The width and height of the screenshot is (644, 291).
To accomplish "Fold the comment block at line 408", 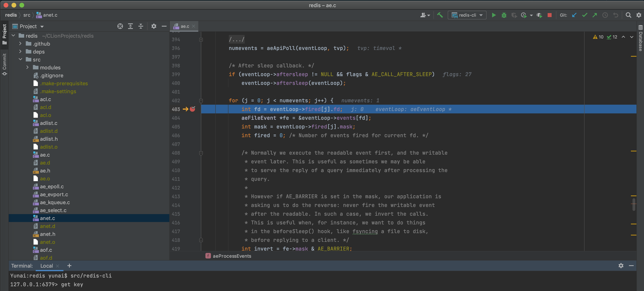I will [x=201, y=153].
